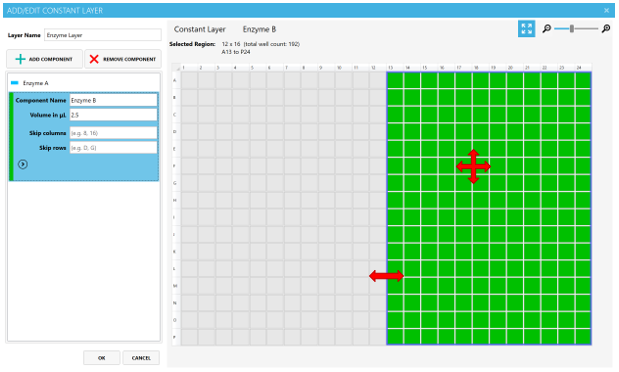Click the fit-to-window expand icon
Viewport: 619px width, 372px height.
[x=526, y=29]
